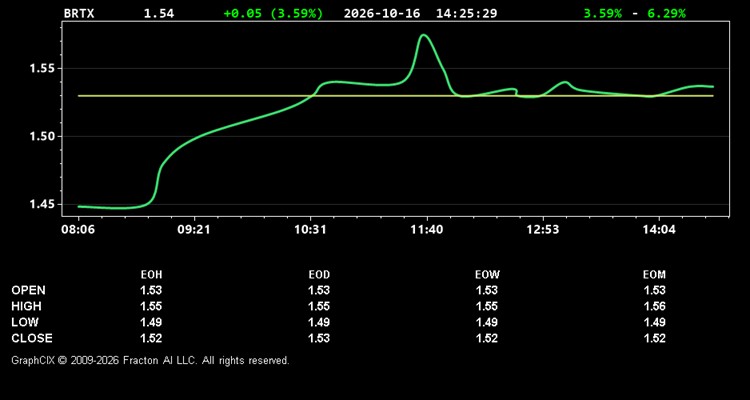Click the price line peak near 11:40

(424, 35)
